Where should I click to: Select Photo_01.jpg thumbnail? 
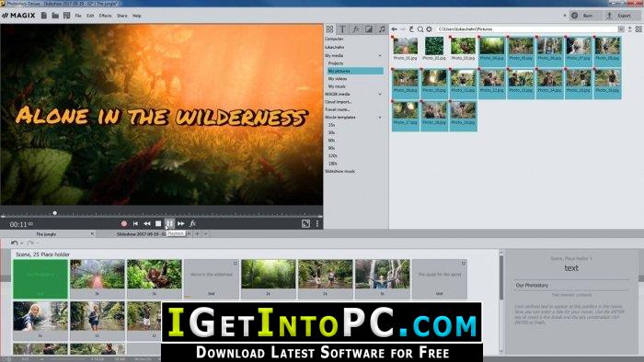[406, 49]
